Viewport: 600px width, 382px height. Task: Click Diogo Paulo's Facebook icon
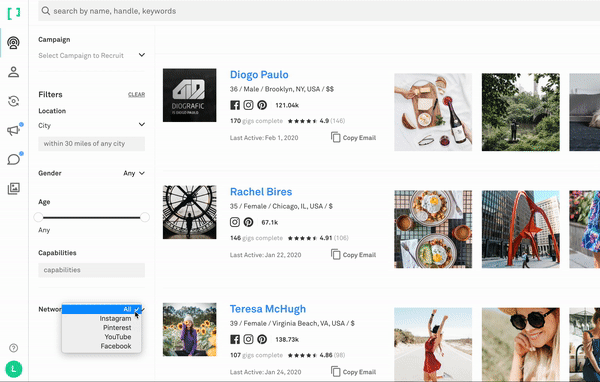click(235, 105)
